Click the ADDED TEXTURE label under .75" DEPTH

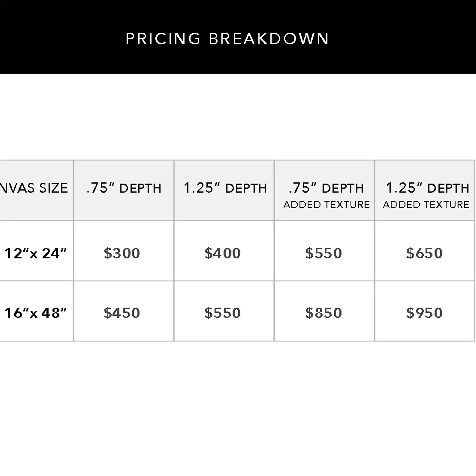326,205
